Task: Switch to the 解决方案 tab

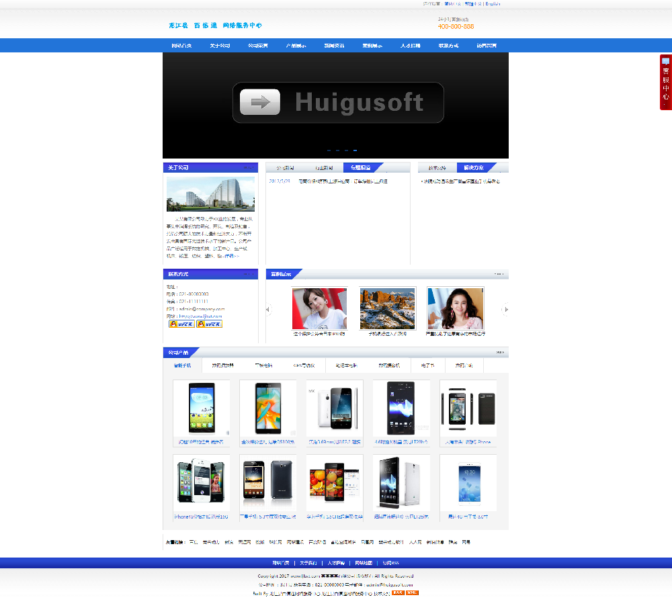Action: 474,168
